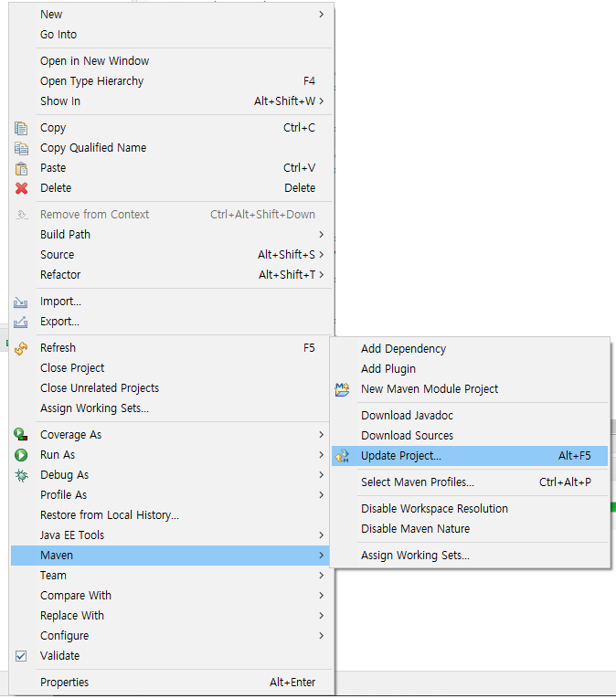Expand the Configure submenu arrow

[321, 636]
